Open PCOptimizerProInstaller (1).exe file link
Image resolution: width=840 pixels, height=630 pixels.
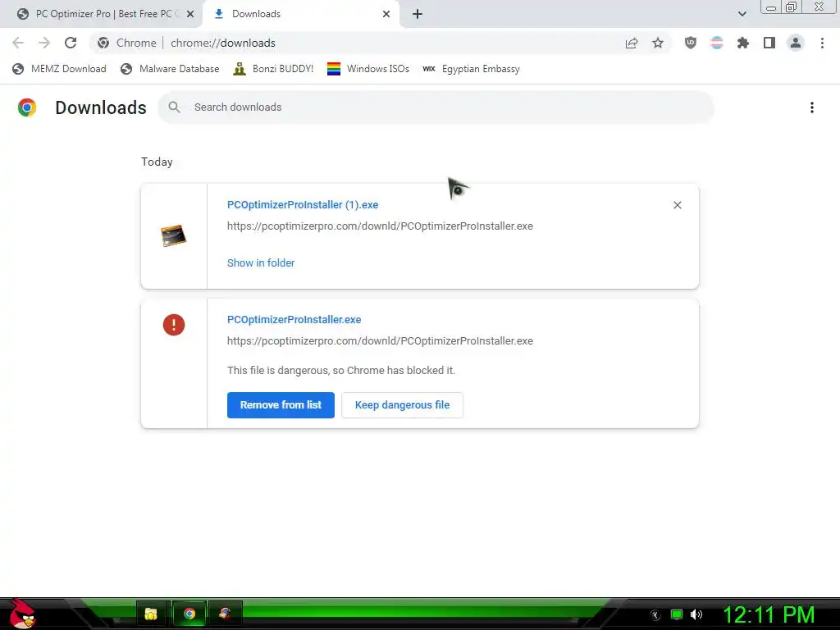[303, 204]
